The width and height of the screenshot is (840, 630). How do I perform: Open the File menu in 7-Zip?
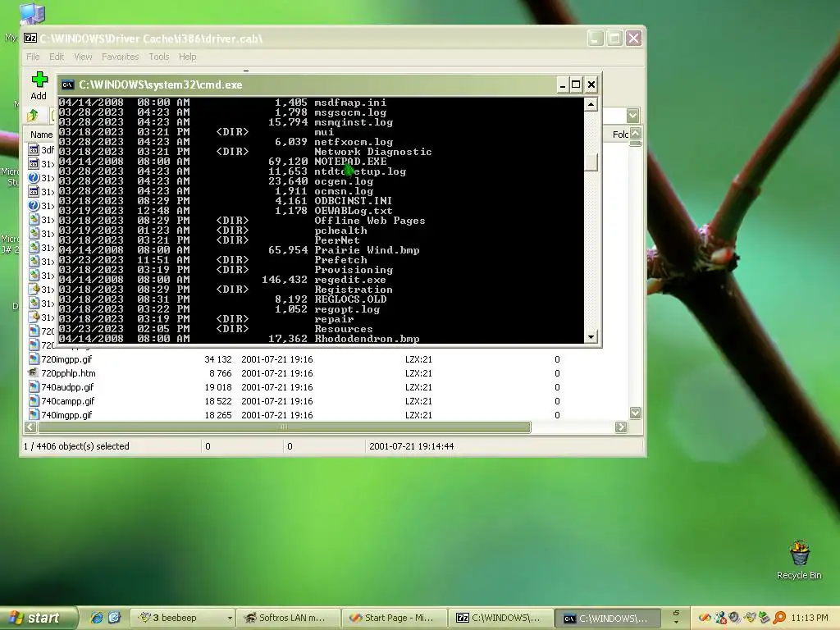point(33,57)
